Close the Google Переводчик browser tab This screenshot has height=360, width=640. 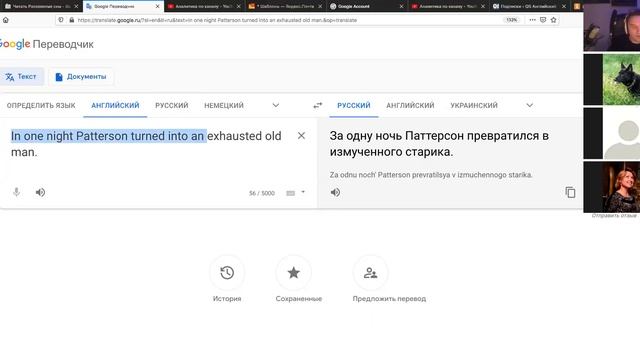[x=157, y=6]
